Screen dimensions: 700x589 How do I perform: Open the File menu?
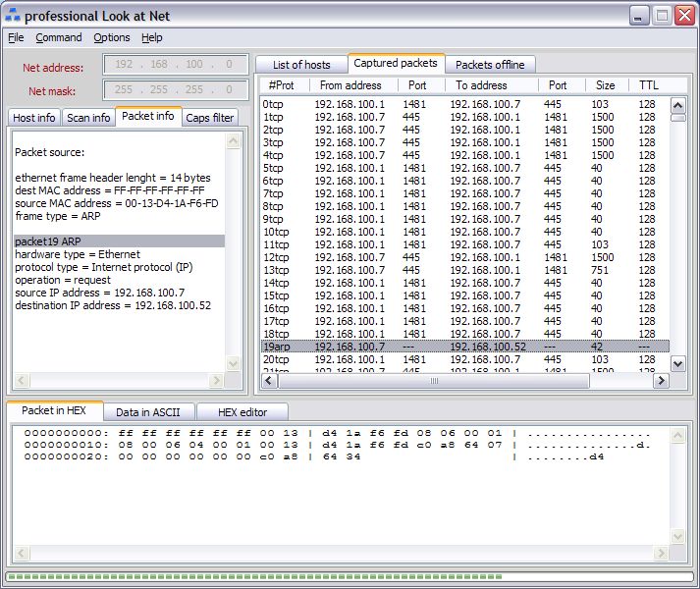click(16, 37)
